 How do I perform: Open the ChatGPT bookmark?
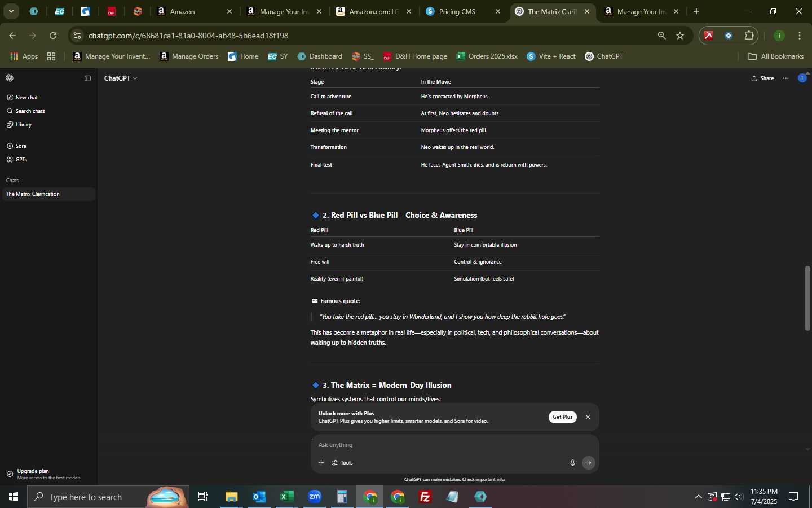(604, 56)
